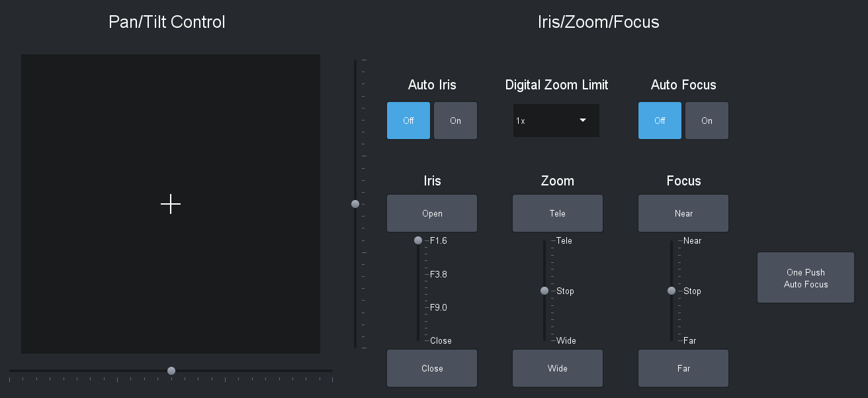This screenshot has width=868, height=398.
Task: Click Tele to zoom in
Action: click(557, 213)
